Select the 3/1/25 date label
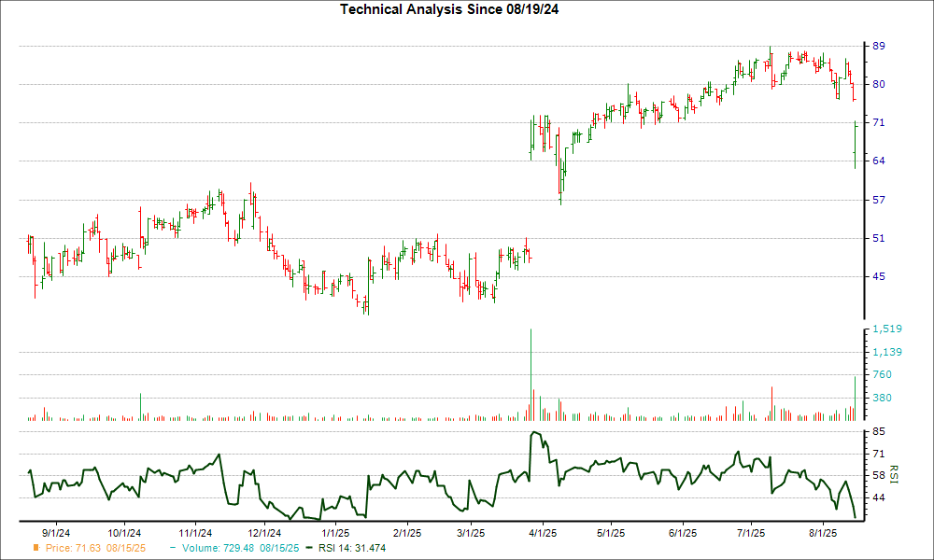 (471, 533)
